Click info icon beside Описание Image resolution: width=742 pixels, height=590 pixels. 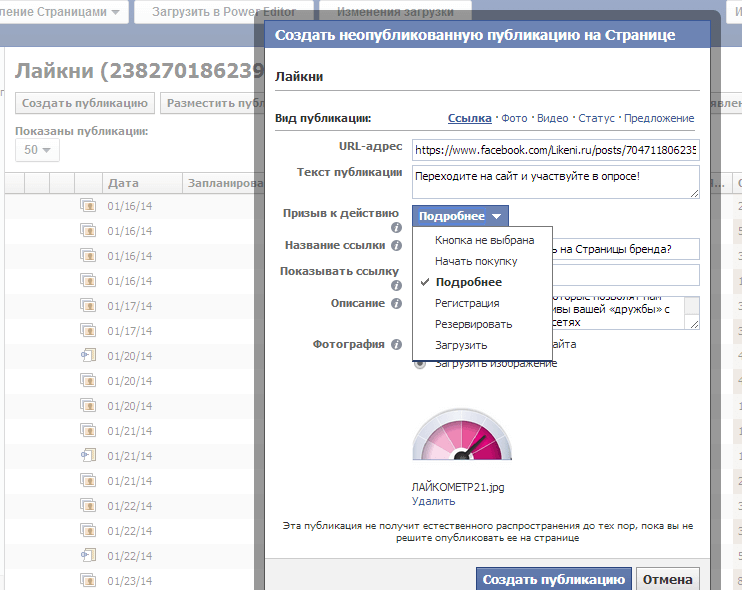pos(396,303)
